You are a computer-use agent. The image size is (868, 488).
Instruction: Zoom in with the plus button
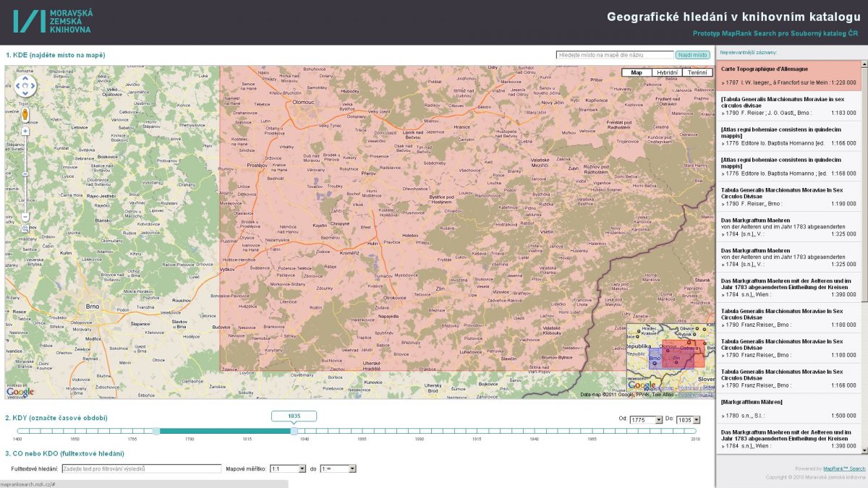click(25, 131)
